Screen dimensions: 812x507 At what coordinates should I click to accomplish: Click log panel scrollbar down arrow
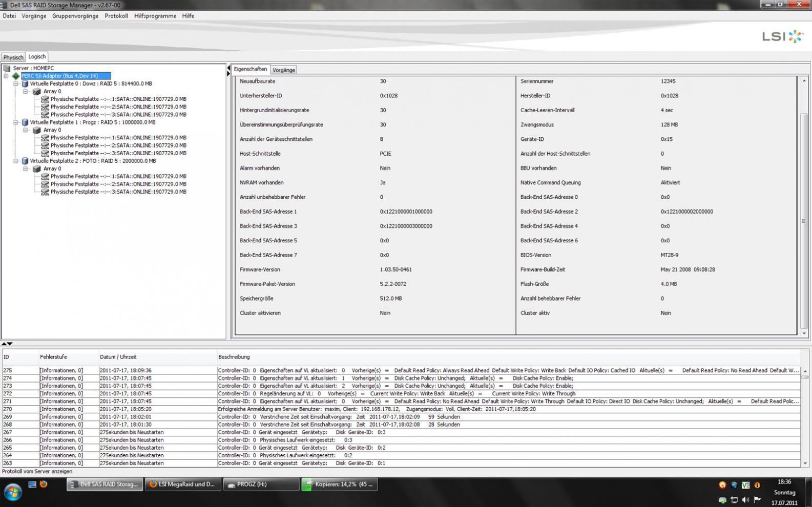[805, 463]
